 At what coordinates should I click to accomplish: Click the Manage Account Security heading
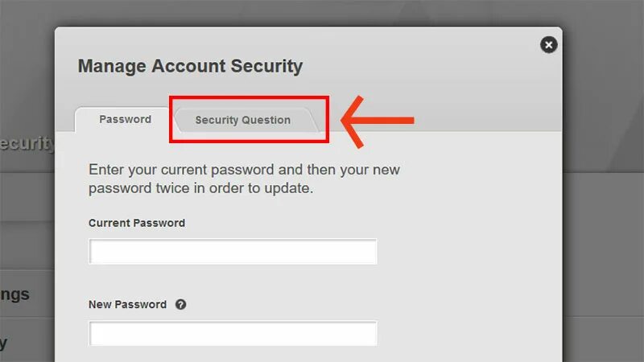point(190,66)
